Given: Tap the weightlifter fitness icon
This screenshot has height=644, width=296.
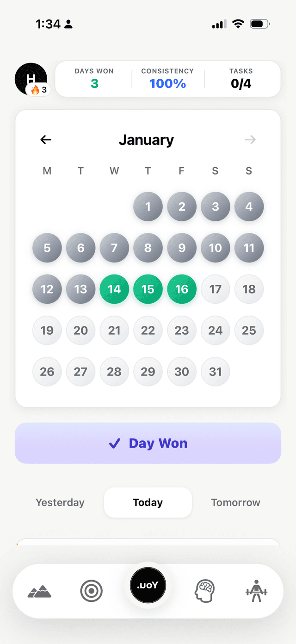Looking at the screenshot, I should (x=256, y=591).
